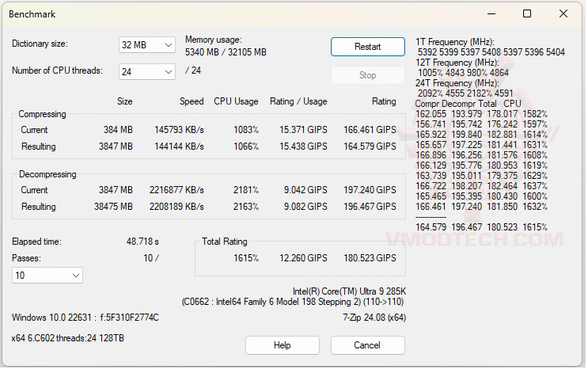This screenshot has height=373, width=588.
Task: Click the 1T frequency values 5392 5399 line
Action: 491,52
